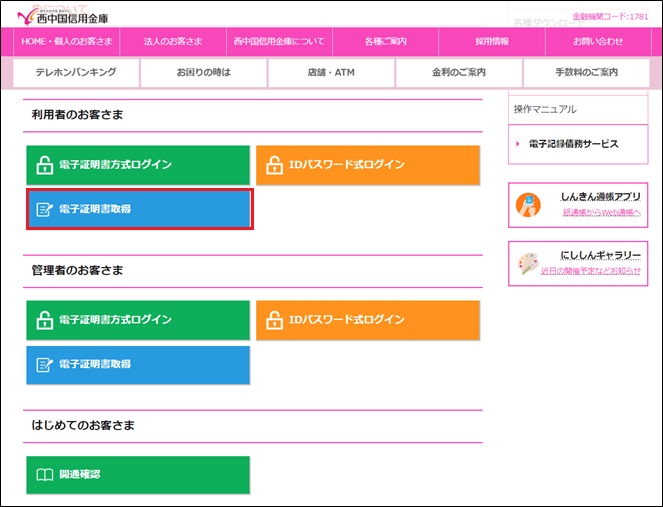The image size is (663, 507).
Task: Click lock icon on 管理者 電子証明書方式ログイン
Action: [x=44, y=320]
